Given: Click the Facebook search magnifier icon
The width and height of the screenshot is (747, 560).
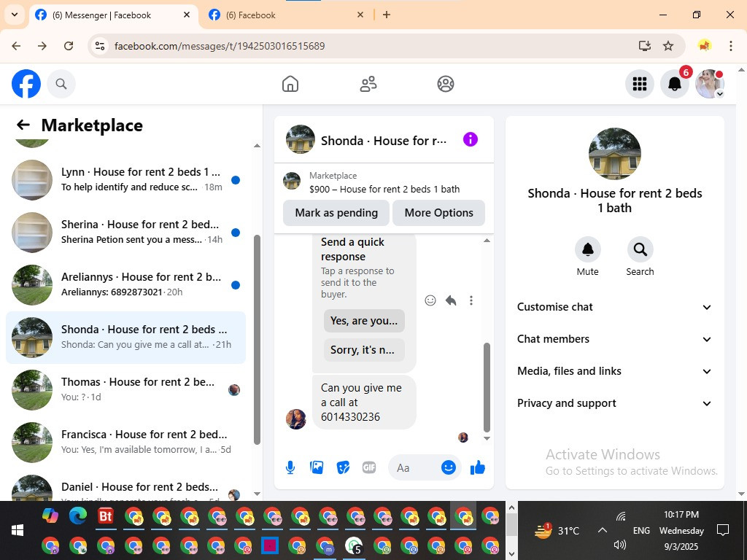Looking at the screenshot, I should [61, 84].
